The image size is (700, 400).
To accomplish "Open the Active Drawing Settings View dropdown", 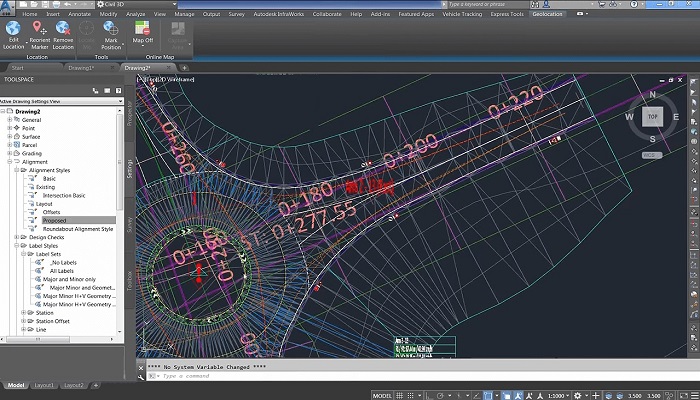I will (120, 101).
